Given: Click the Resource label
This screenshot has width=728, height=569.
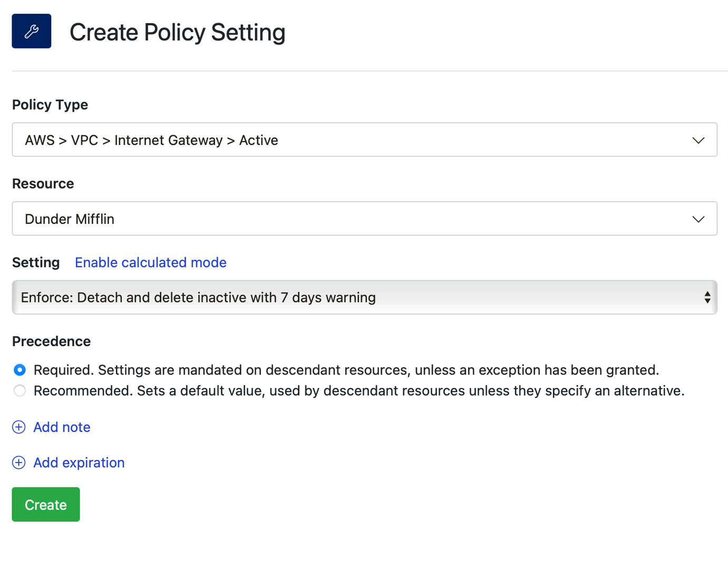Looking at the screenshot, I should click(x=43, y=184).
